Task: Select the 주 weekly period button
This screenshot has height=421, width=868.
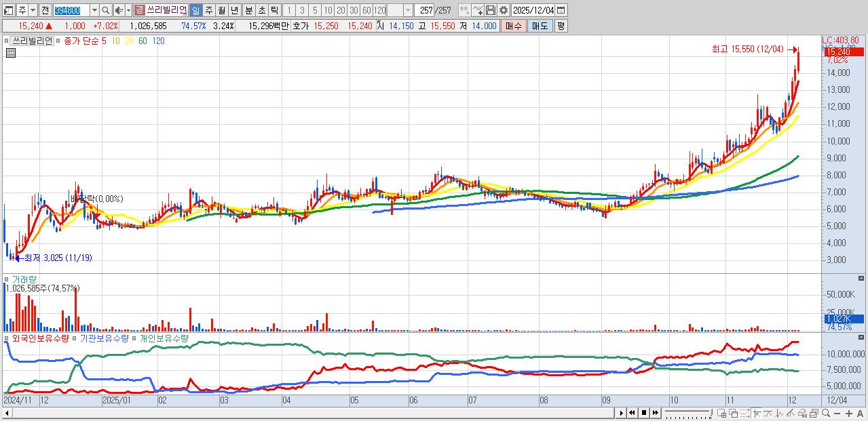Action: click(208, 10)
